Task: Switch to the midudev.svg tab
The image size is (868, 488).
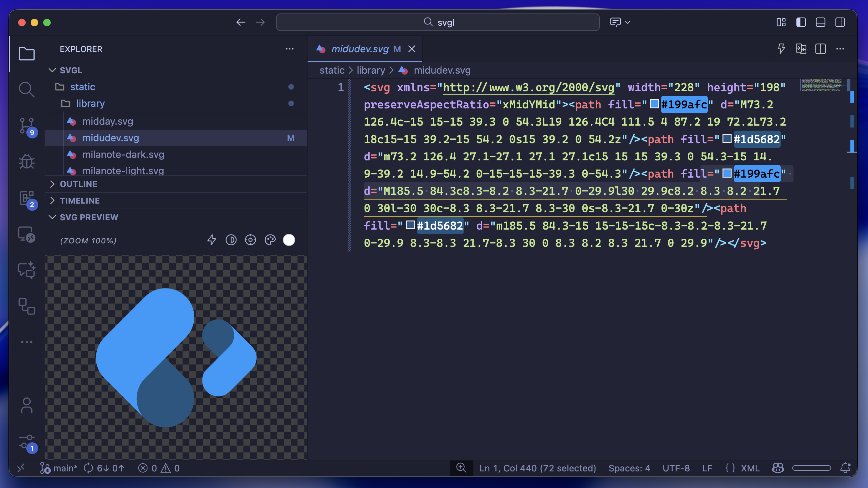Action: pos(360,49)
